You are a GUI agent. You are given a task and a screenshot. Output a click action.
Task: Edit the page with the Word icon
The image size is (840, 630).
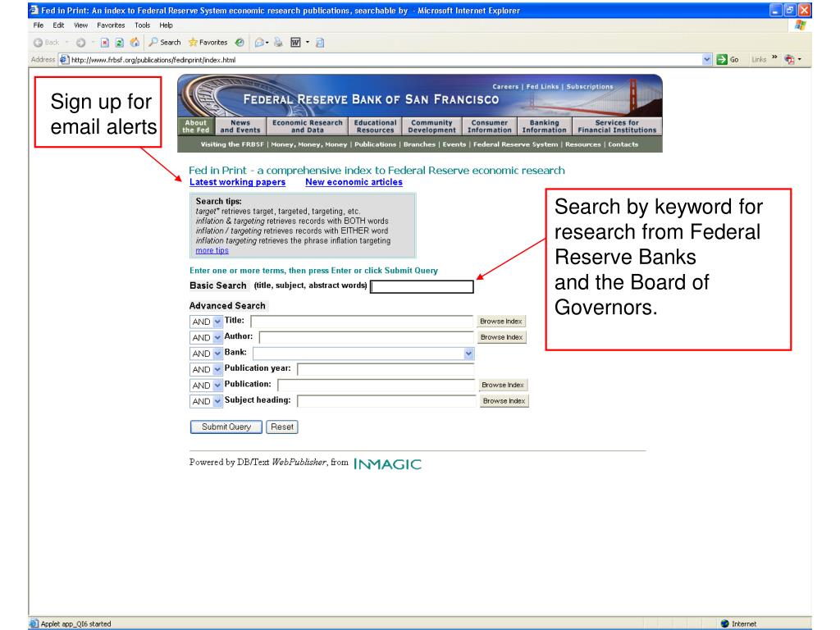coord(295,43)
